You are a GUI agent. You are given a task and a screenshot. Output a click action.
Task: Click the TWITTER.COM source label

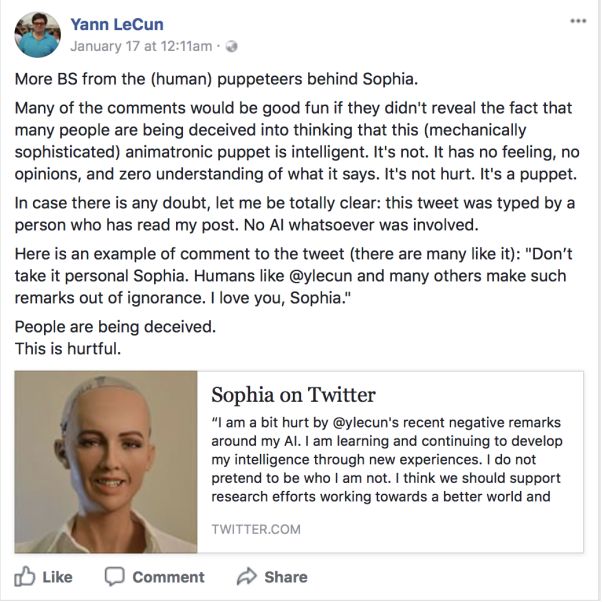(x=256, y=529)
